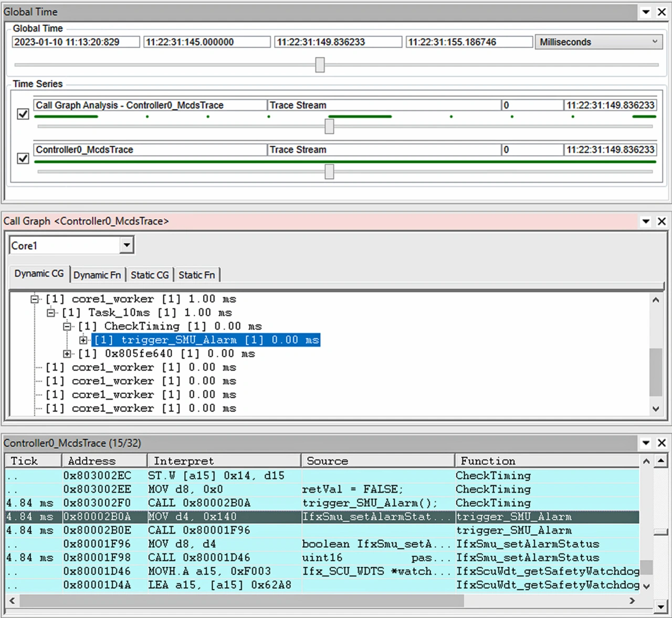The height and width of the screenshot is (618, 672).
Task: Expand the 0x805fe640 tree node
Action: (67, 354)
